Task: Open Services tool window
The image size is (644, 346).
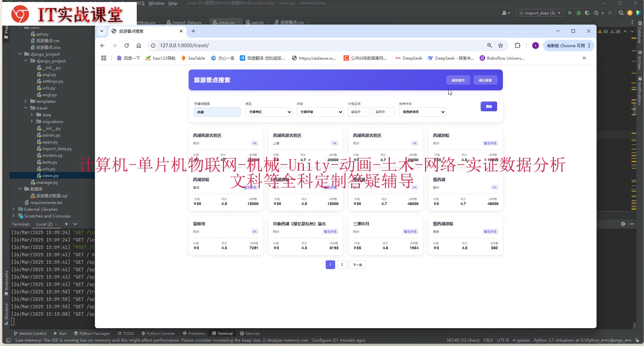Action: 250,333
